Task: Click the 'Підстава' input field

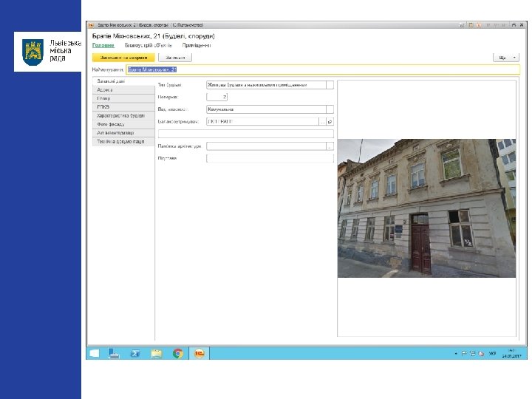Action: (270, 158)
